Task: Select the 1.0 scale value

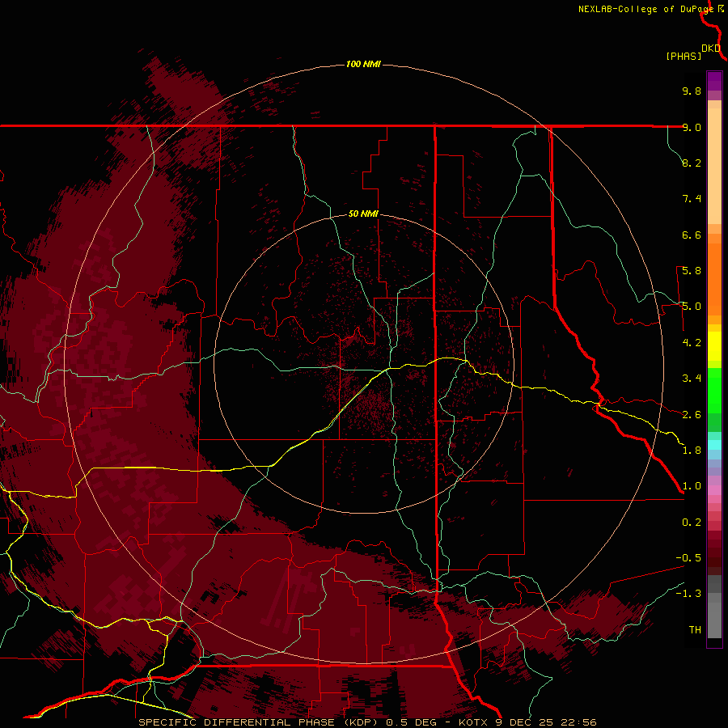Action: click(x=692, y=486)
